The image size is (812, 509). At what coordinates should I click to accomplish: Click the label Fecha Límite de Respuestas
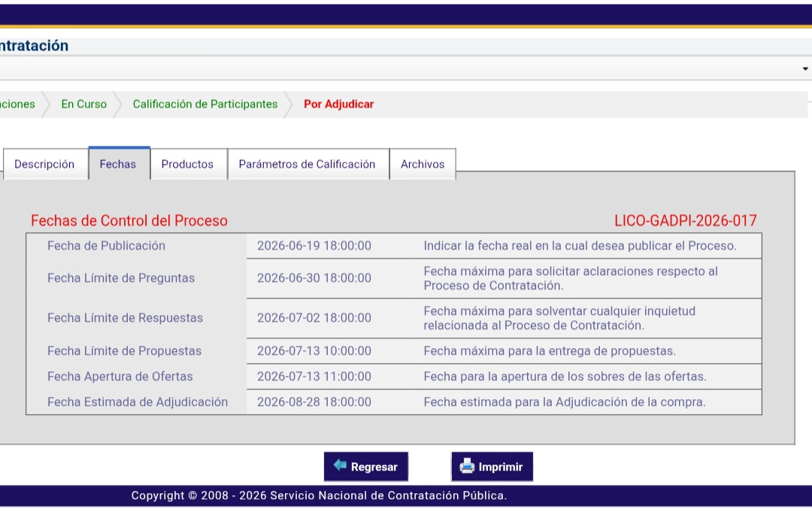125,318
